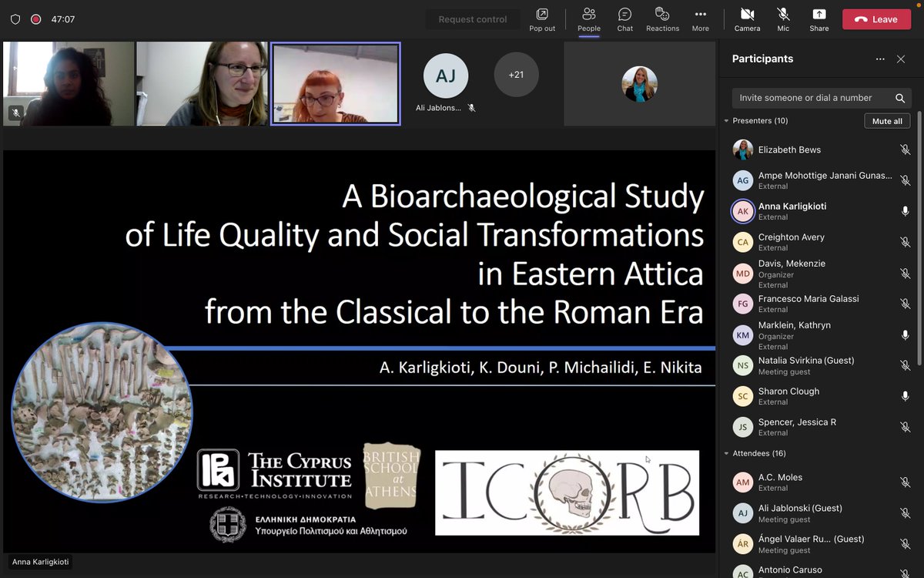
Task: Toggle the Mic mute control
Action: [x=783, y=19]
